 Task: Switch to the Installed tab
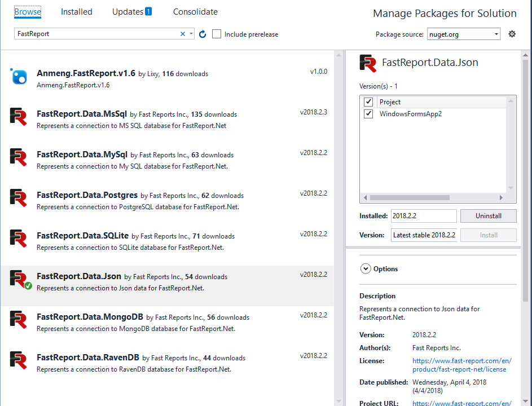coord(77,12)
